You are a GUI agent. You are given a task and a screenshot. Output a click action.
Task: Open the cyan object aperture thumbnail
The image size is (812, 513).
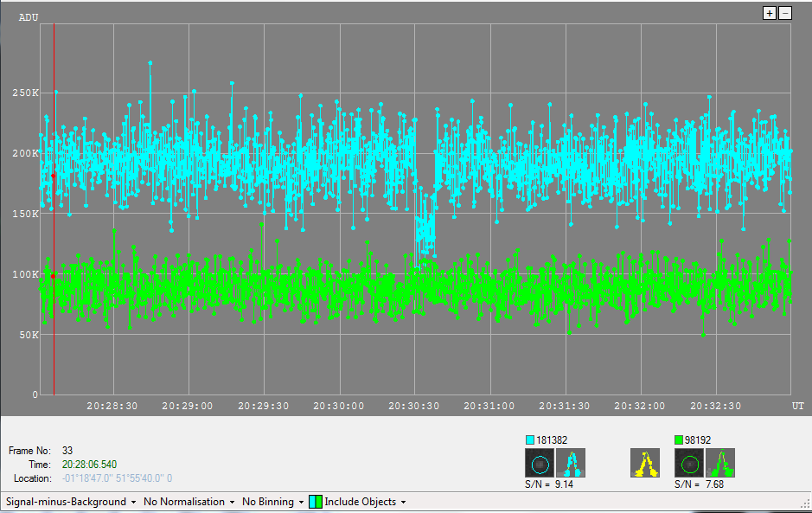[x=540, y=464]
